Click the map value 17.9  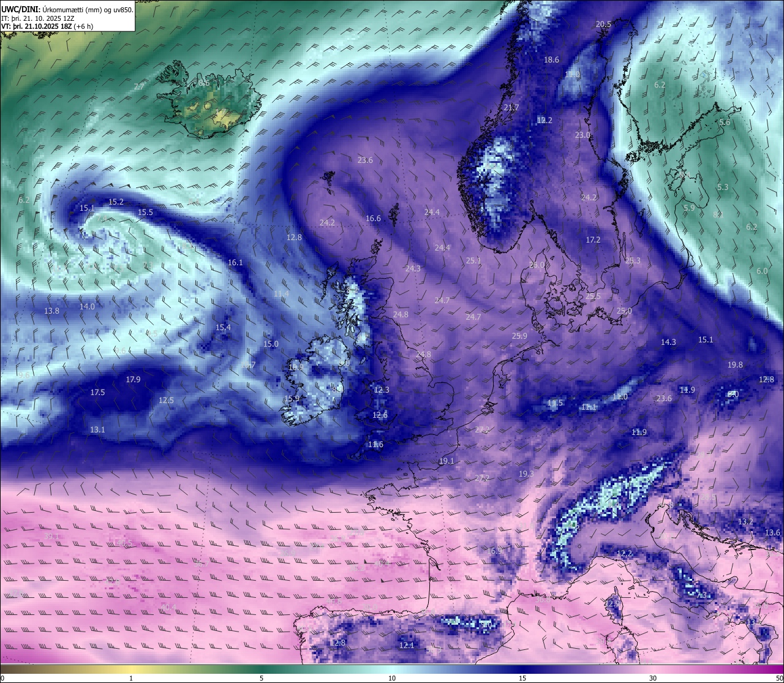tap(133, 380)
